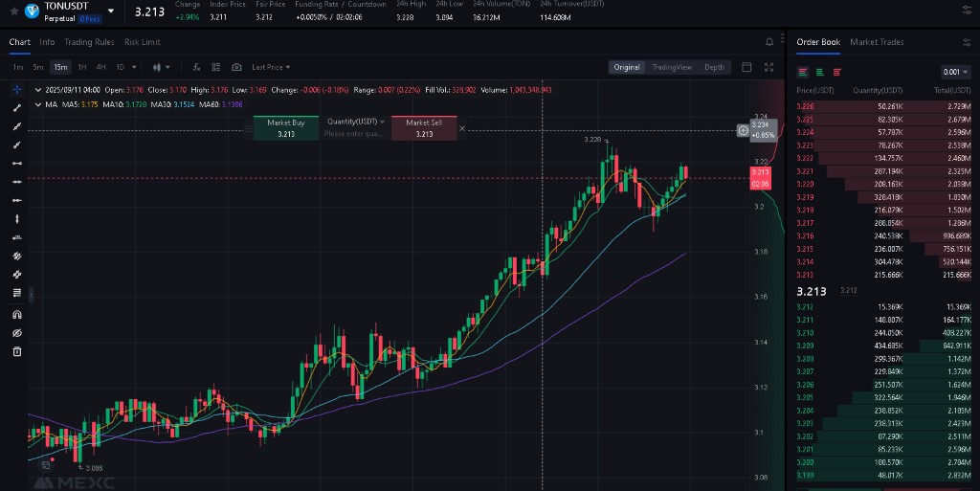The width and height of the screenshot is (980, 491).
Task: Toggle the magnet snap mode
Action: pyautogui.click(x=17, y=314)
